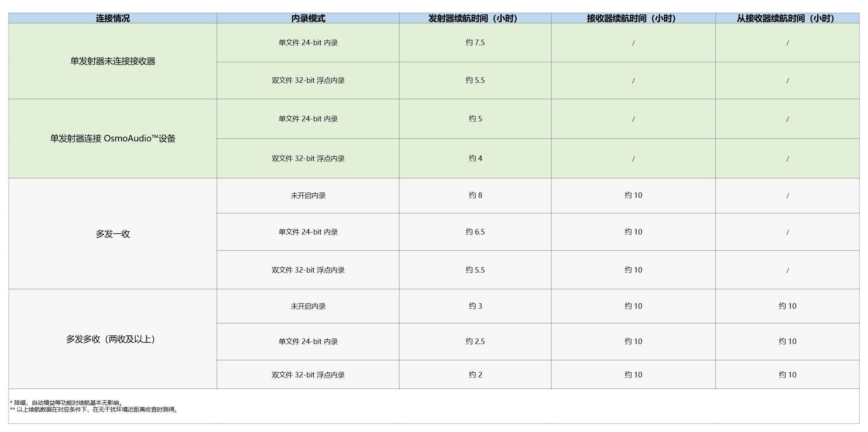Click the 约 5 transmitter value cell
This screenshot has width=868, height=432.
click(475, 119)
